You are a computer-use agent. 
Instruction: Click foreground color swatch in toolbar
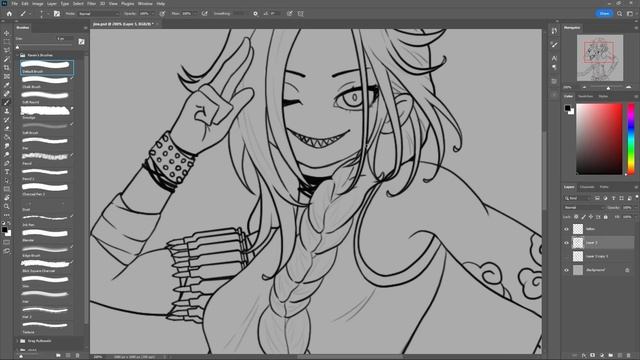[4, 230]
